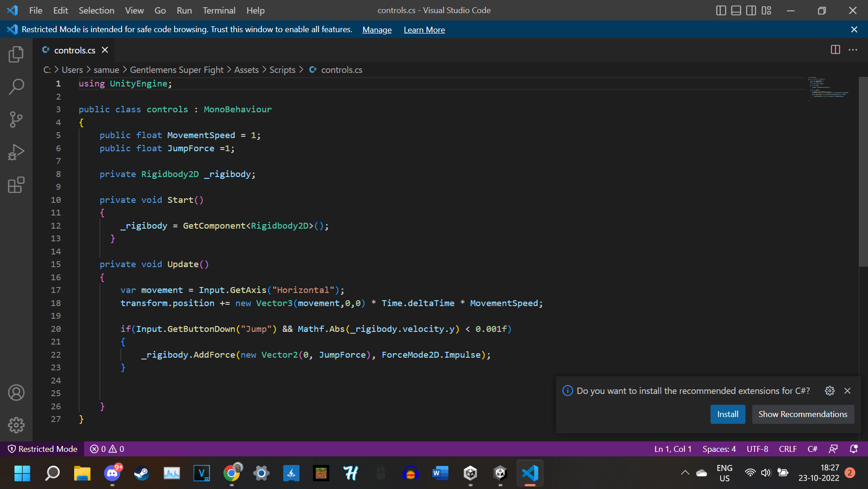Open the Manage gear menu
This screenshot has height=489, width=868.
point(16,425)
